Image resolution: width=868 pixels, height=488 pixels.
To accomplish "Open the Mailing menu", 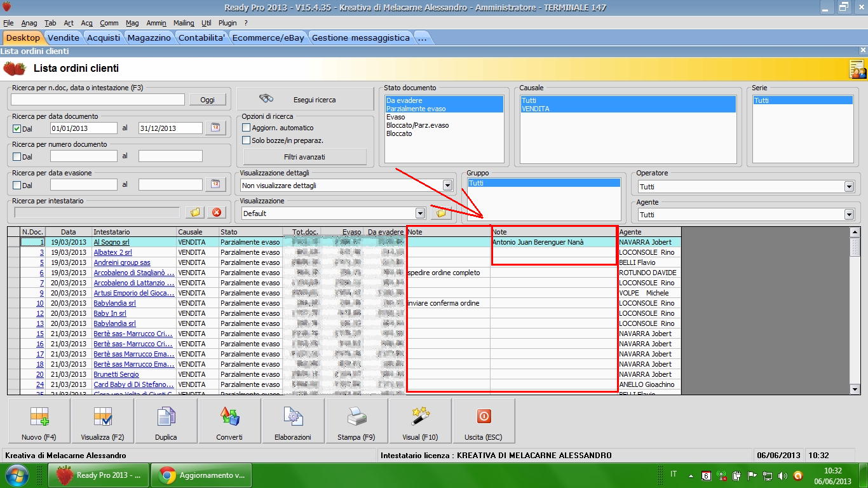I will (x=184, y=23).
